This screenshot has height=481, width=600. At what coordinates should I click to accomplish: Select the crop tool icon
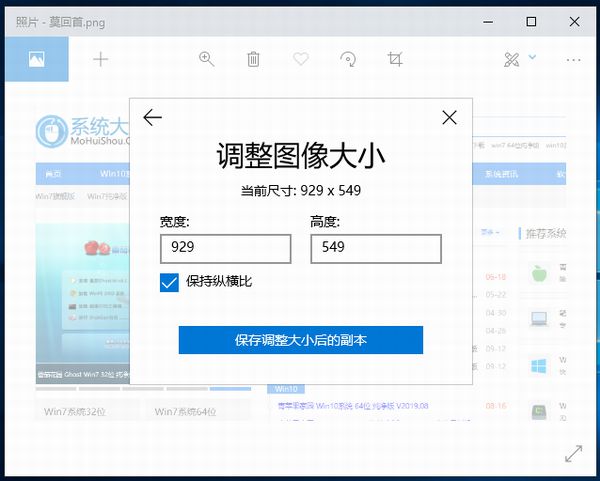click(x=395, y=59)
